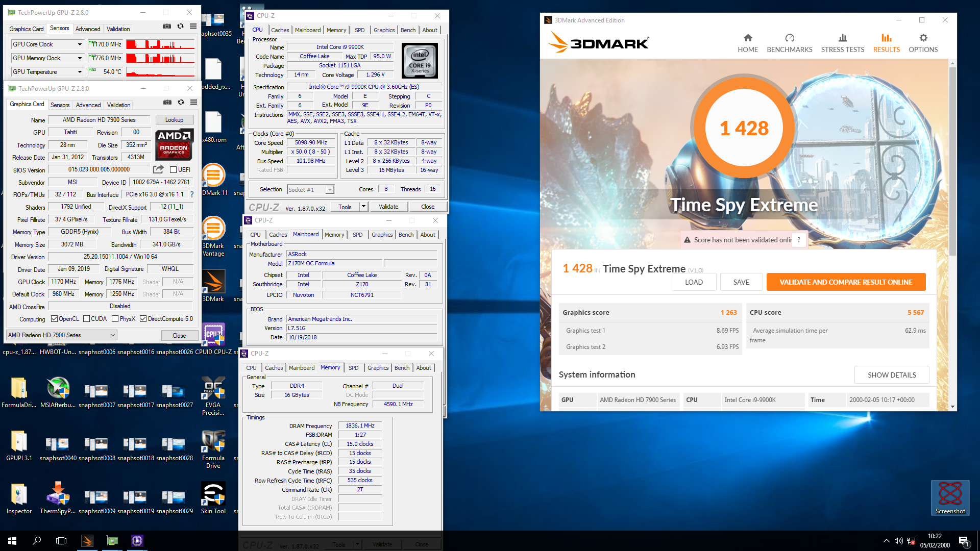The width and height of the screenshot is (980, 551).
Task: Toggle the OpenCL checkbox
Action: coord(54,319)
